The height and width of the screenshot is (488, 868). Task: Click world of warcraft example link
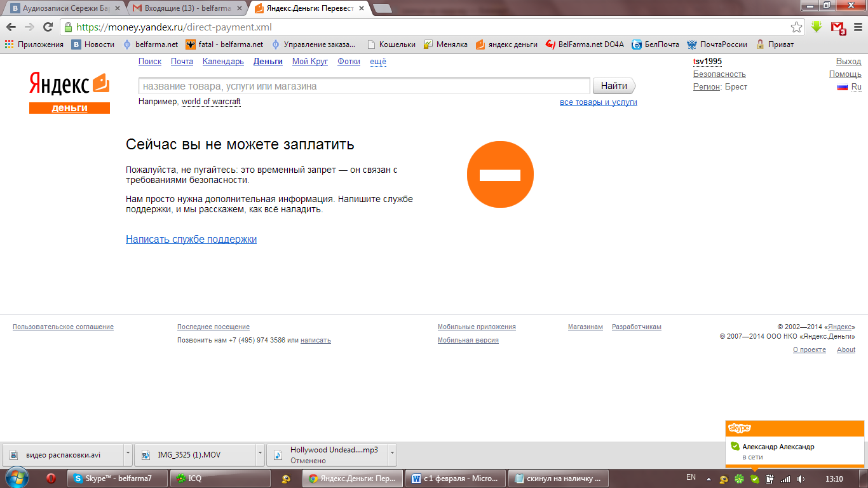(x=211, y=102)
